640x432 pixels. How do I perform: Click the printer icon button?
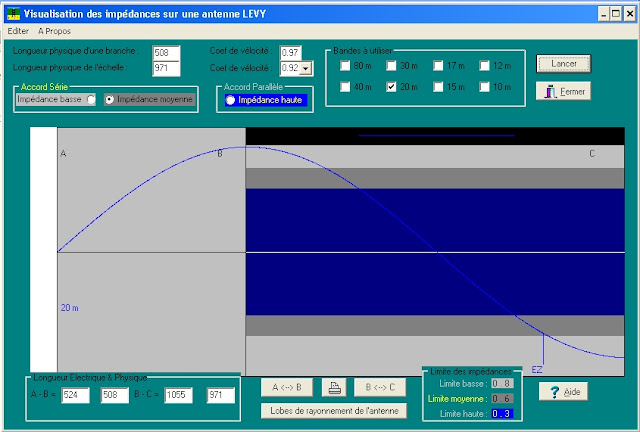coord(334,387)
